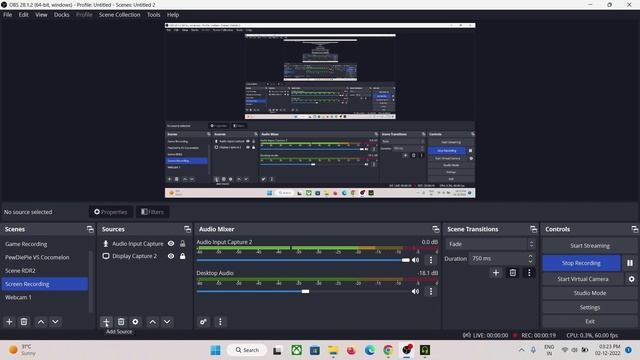Viewport: 640px width, 360px height.
Task: Undock the Scene Transitions panel
Action: [533, 229]
